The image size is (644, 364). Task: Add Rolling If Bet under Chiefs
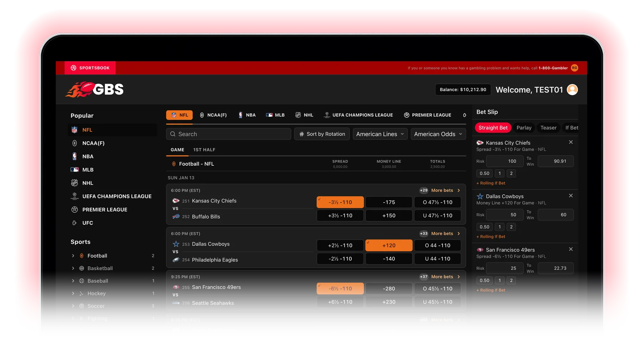coord(491,183)
